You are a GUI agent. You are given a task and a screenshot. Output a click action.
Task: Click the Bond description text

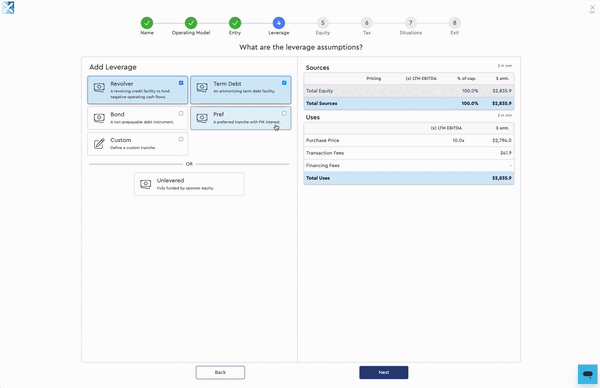click(x=142, y=122)
